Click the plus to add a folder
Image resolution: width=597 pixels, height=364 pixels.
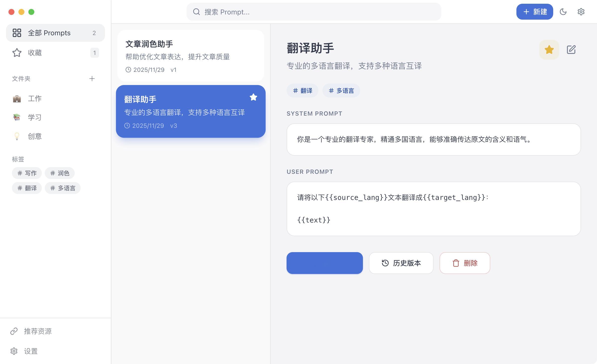coord(92,79)
